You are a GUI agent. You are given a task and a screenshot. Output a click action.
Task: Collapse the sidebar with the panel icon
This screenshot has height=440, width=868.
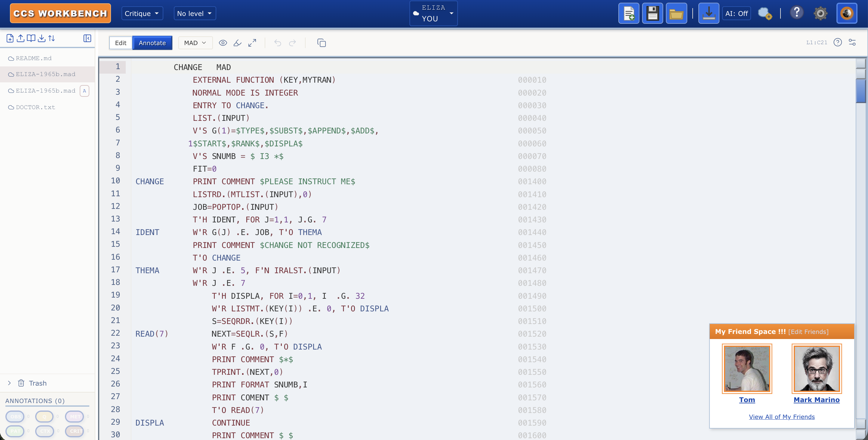[x=87, y=38]
